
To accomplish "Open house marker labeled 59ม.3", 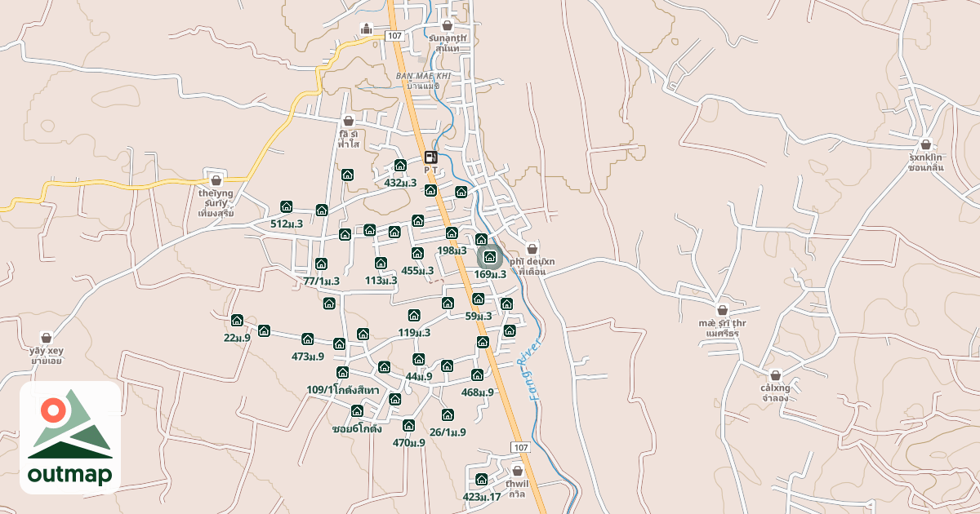I will tap(479, 299).
